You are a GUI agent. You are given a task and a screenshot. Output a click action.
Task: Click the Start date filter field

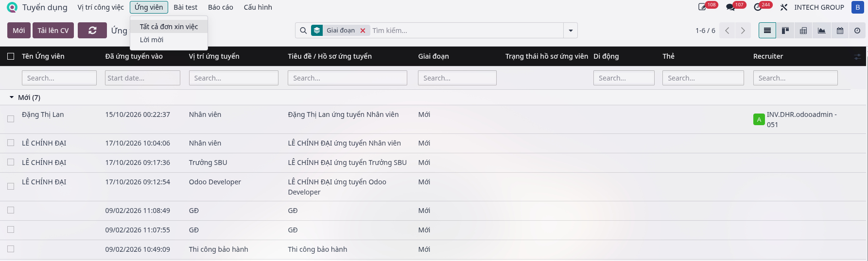142,78
